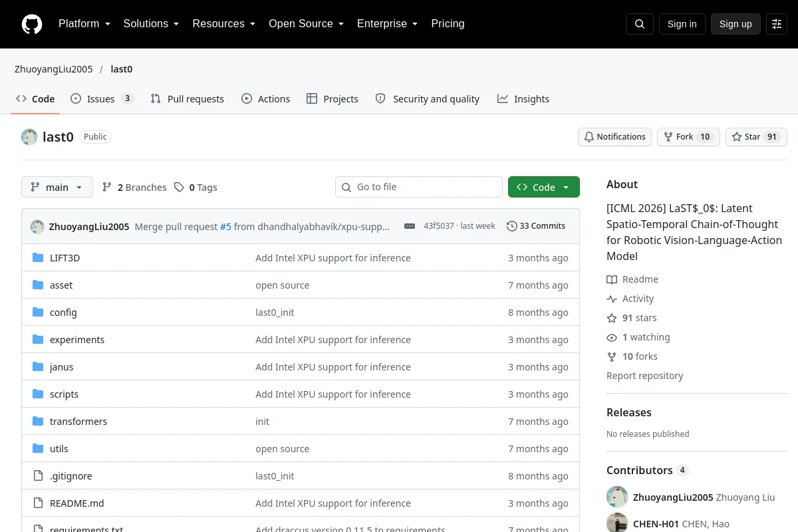Screen dimensions: 798x532
Task: Click the book icon beside Readme
Action: pyautogui.click(x=612, y=279)
